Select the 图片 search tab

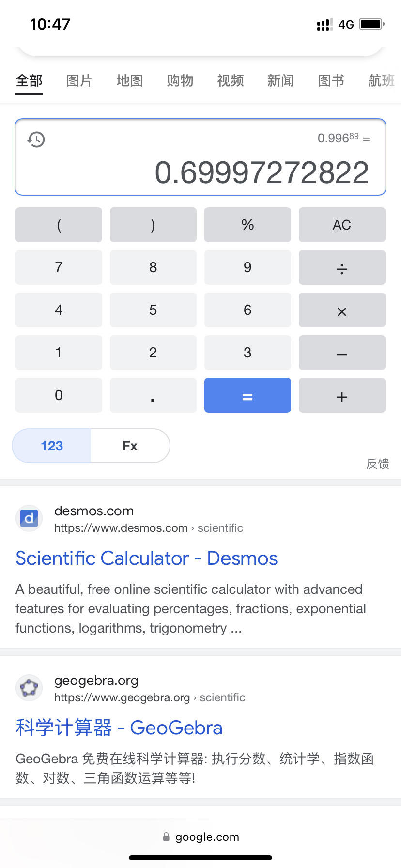(79, 81)
